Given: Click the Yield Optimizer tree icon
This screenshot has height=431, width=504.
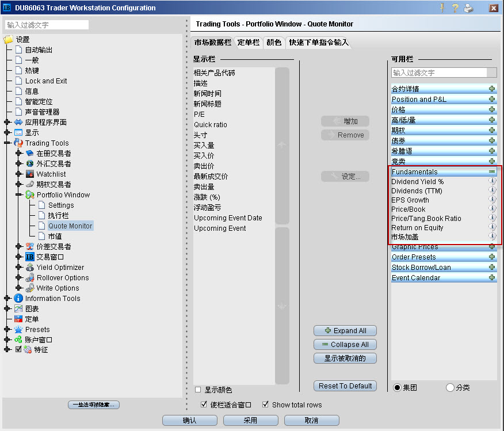Looking at the screenshot, I should [x=30, y=268].
